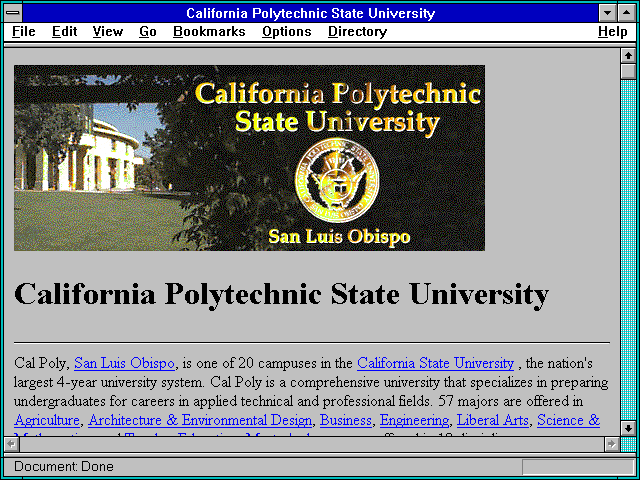
Task: Open the Engineering link
Action: click(414, 420)
